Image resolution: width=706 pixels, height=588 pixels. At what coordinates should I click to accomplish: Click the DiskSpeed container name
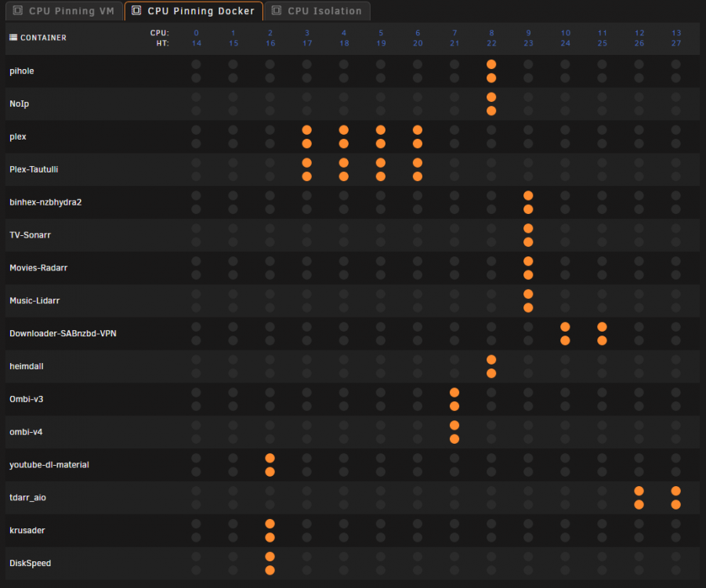click(x=30, y=563)
